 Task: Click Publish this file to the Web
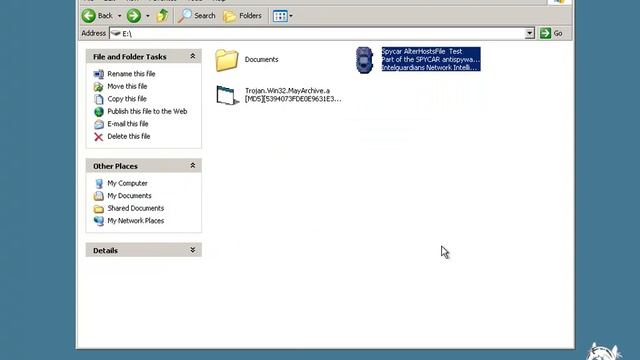pyautogui.click(x=147, y=111)
